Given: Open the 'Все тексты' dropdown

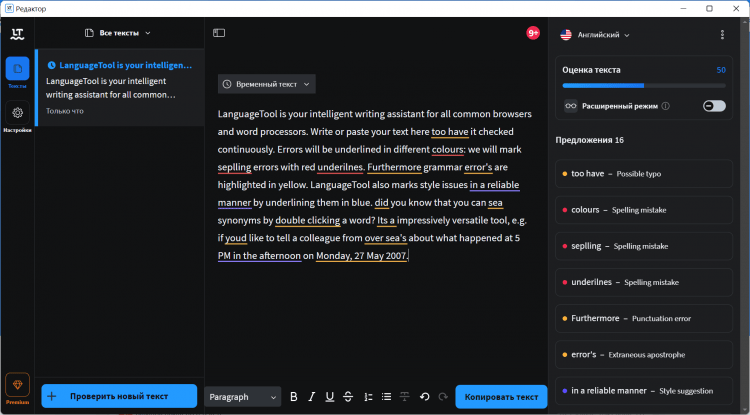Looking at the screenshot, I should 118,33.
